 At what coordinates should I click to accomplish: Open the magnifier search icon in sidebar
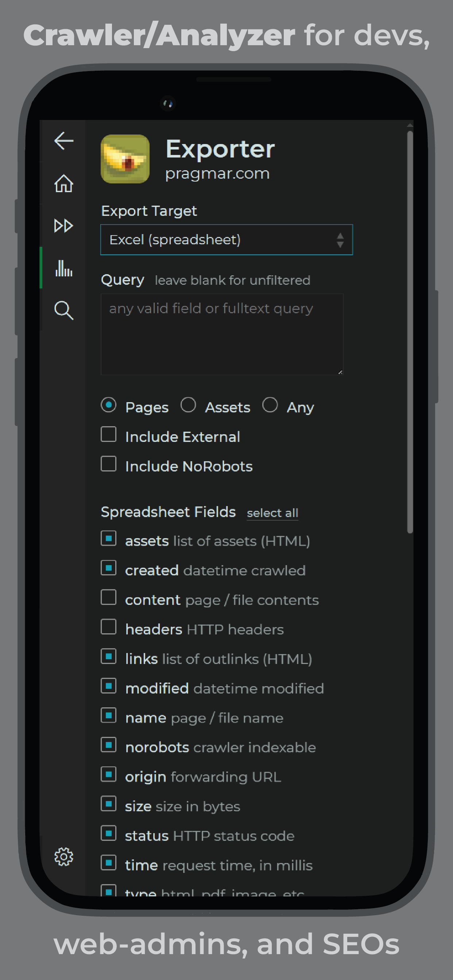coord(63,310)
